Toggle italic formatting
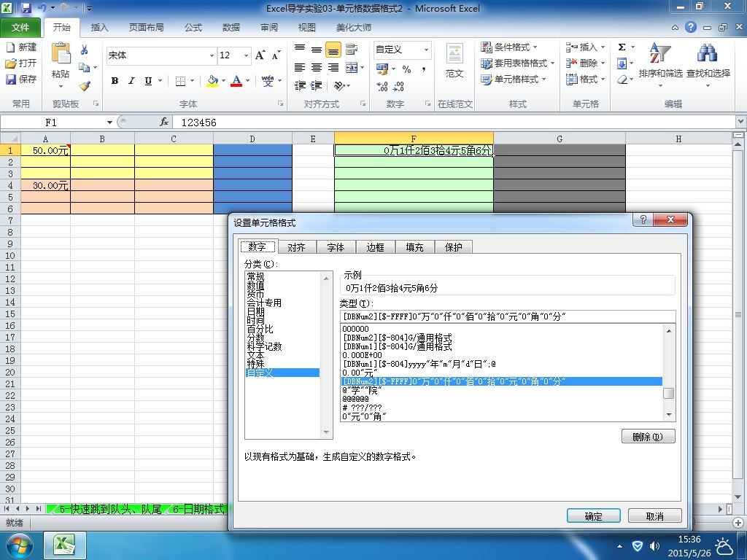Viewport: 747px width, 560px height. pyautogui.click(x=131, y=81)
